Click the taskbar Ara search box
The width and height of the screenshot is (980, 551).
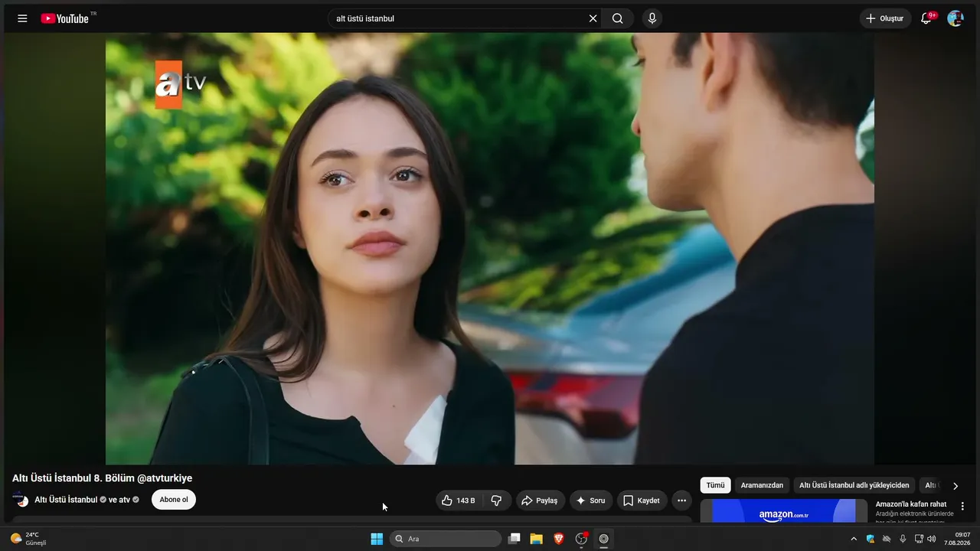coord(446,539)
